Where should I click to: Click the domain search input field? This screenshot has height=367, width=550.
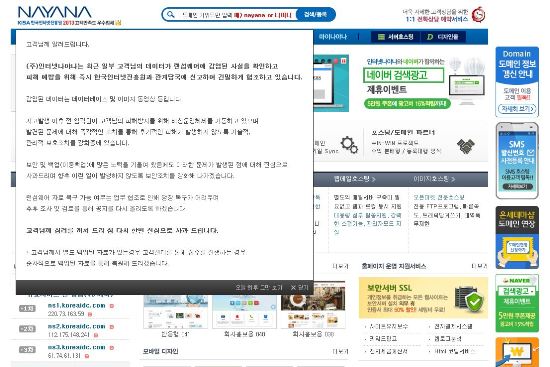pos(236,15)
